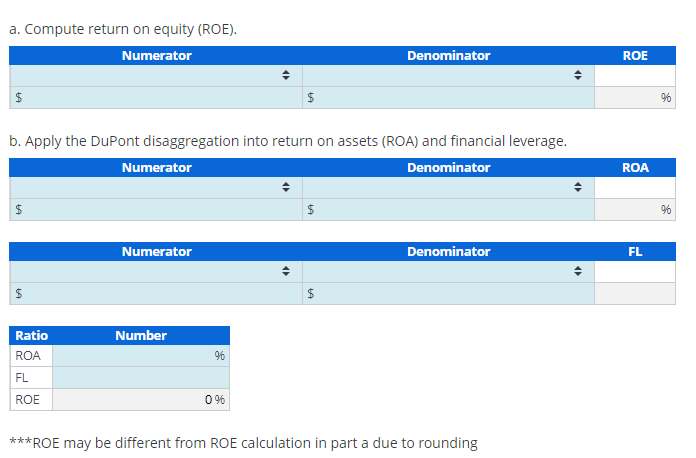Open the FL numerator dropdown
Viewport: 696px width, 458px height.
pos(156,271)
